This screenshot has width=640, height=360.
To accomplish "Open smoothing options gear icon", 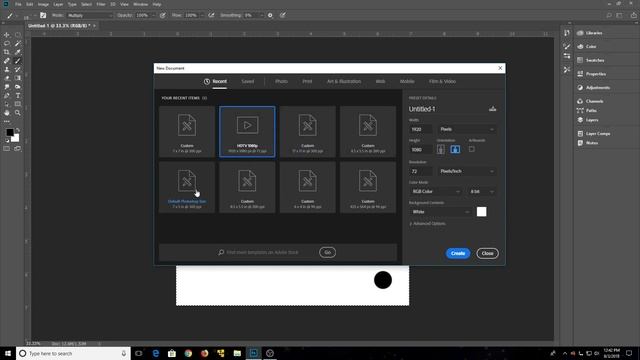I will click(x=270, y=15).
